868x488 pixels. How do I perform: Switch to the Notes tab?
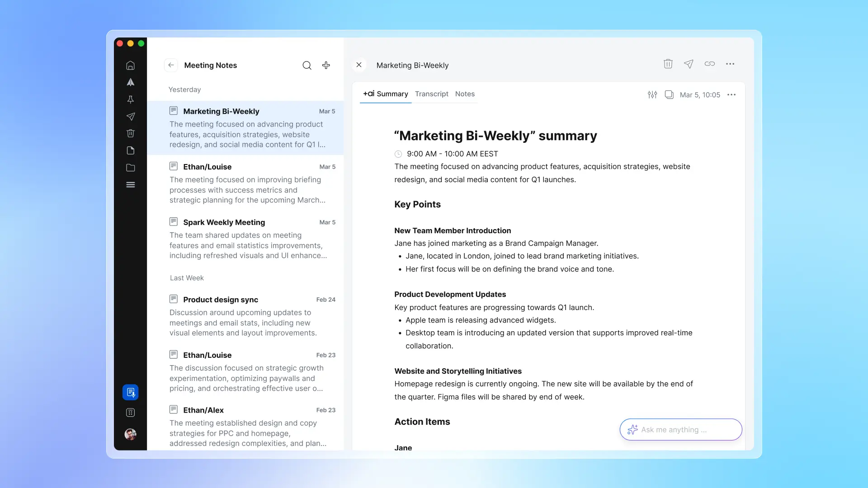465,94
